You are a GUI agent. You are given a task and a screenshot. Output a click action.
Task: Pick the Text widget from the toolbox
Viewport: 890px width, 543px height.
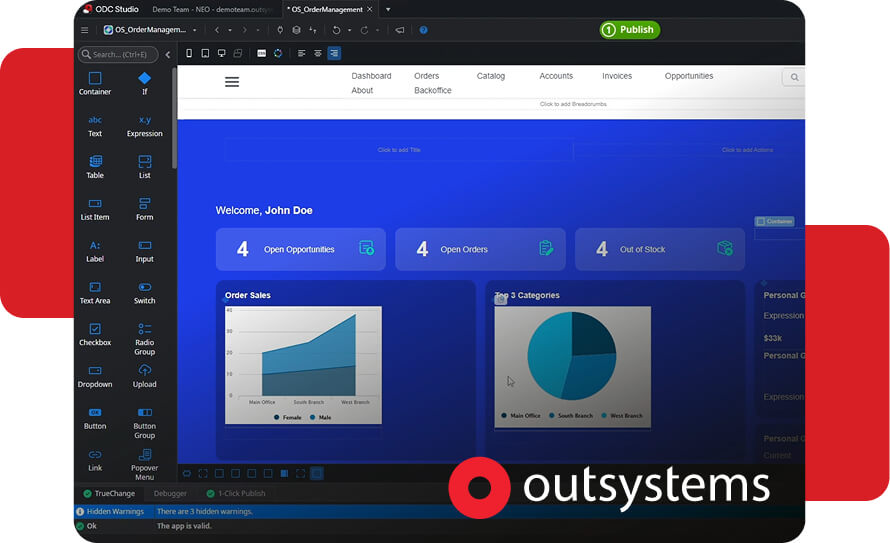coord(95,126)
